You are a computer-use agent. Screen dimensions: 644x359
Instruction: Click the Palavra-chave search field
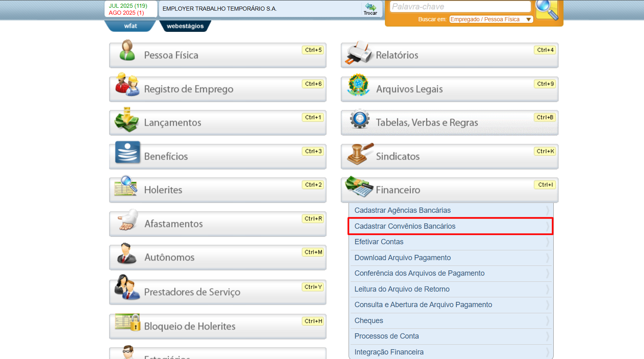point(460,7)
